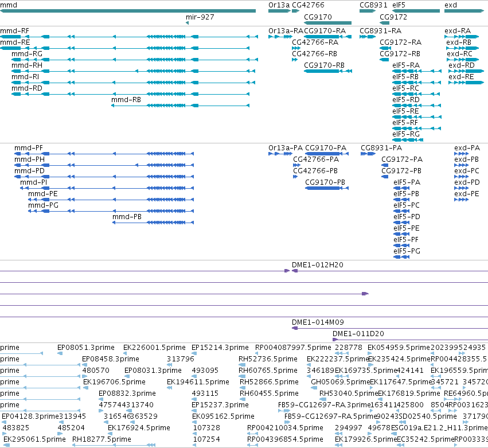Select BAC clone DME1-014M09
Image resolution: width=488 pixels, height=448 pixels.
318,322
